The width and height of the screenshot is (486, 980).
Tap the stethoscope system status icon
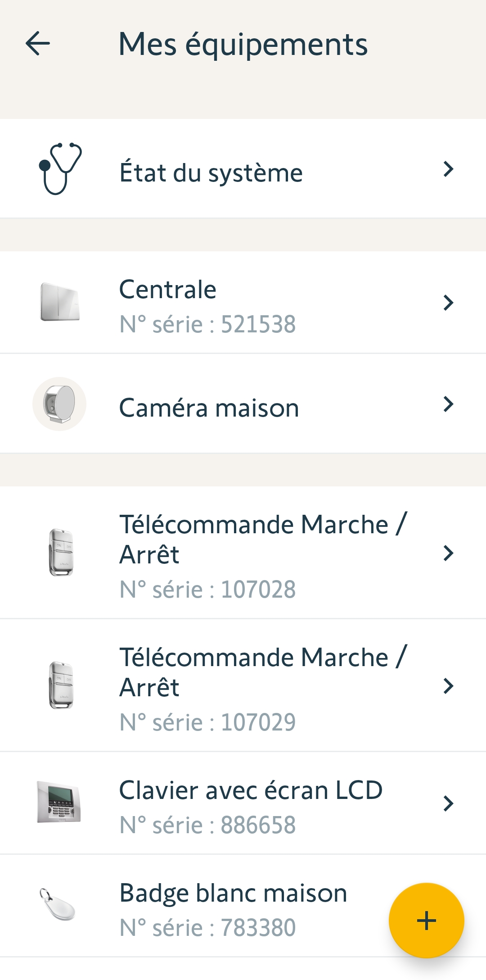click(x=60, y=169)
